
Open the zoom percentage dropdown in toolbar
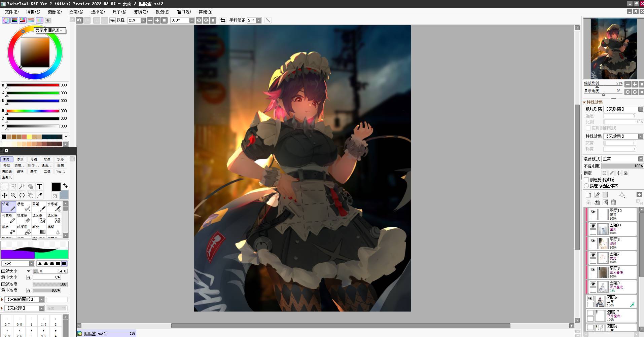coord(143,20)
